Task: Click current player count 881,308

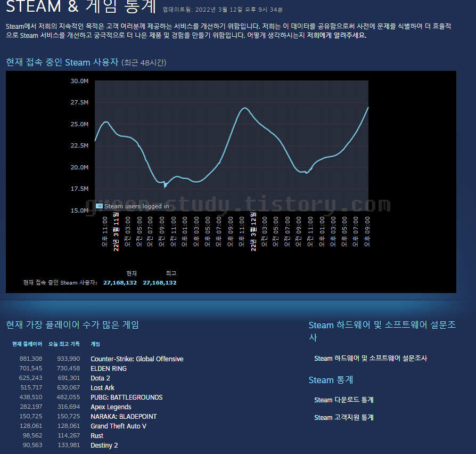Action: pyautogui.click(x=31, y=359)
